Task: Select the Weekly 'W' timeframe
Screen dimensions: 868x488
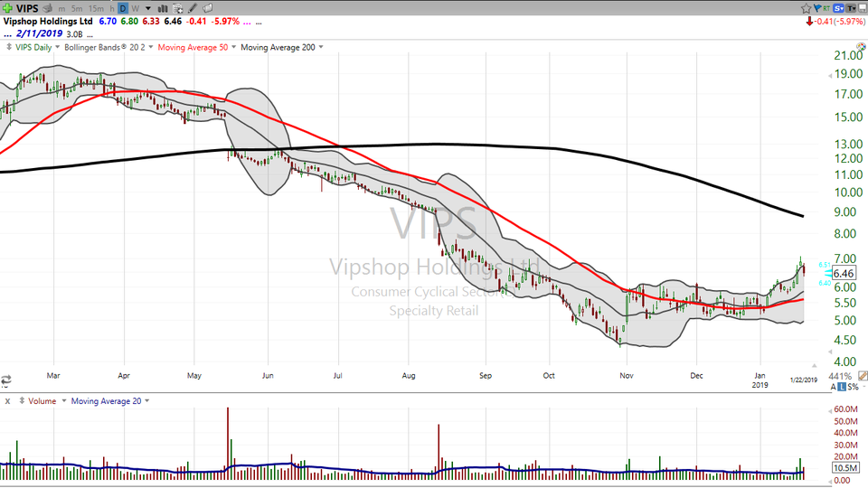Action: [135, 8]
